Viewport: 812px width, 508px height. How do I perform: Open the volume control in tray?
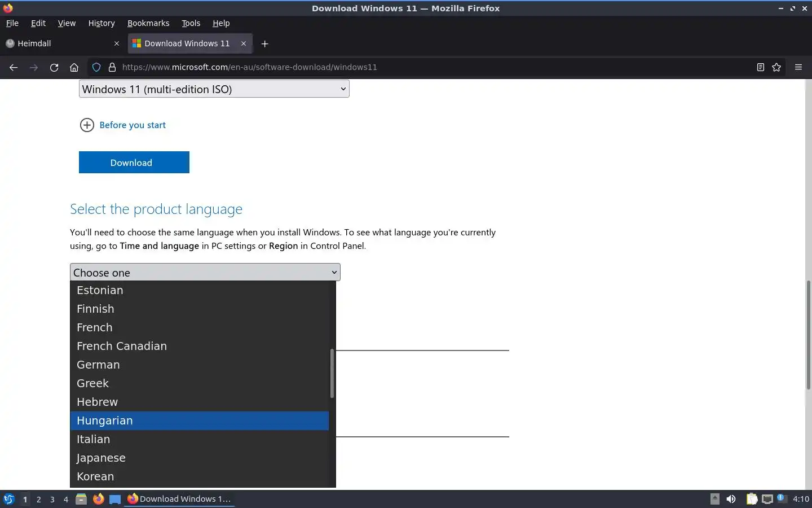tap(731, 499)
